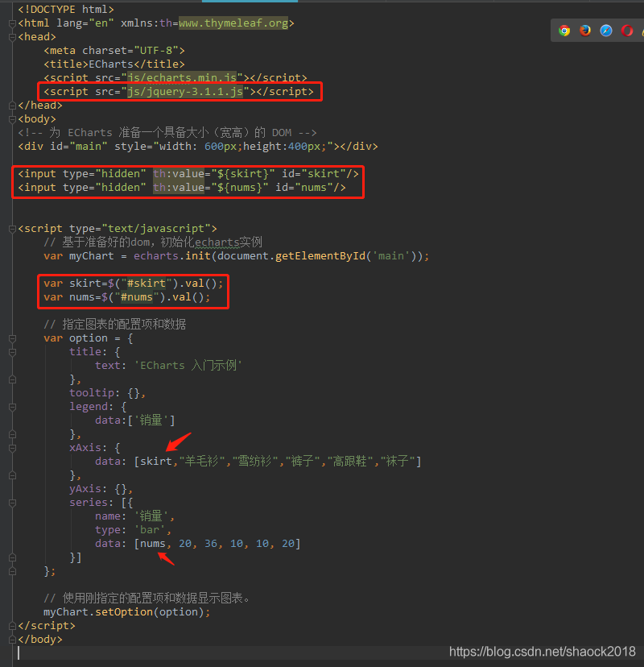
Task: Click the www.thymeleaf.org namespace URL
Action: point(233,23)
